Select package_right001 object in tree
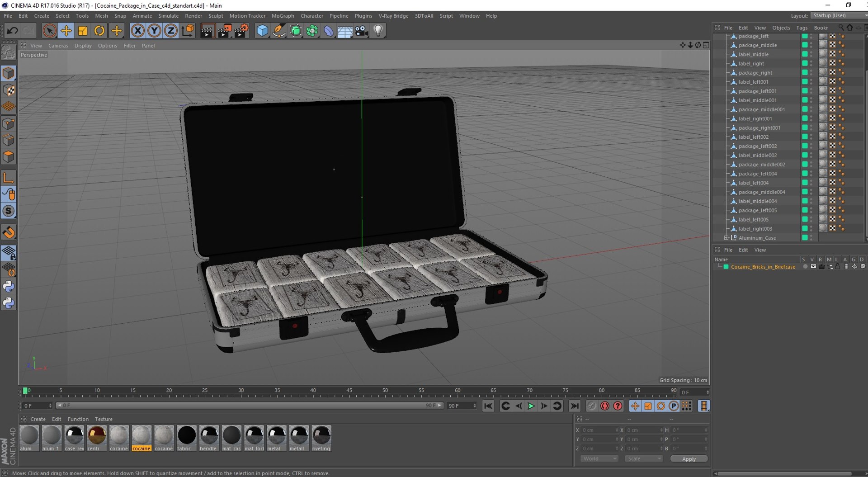 [x=759, y=128]
